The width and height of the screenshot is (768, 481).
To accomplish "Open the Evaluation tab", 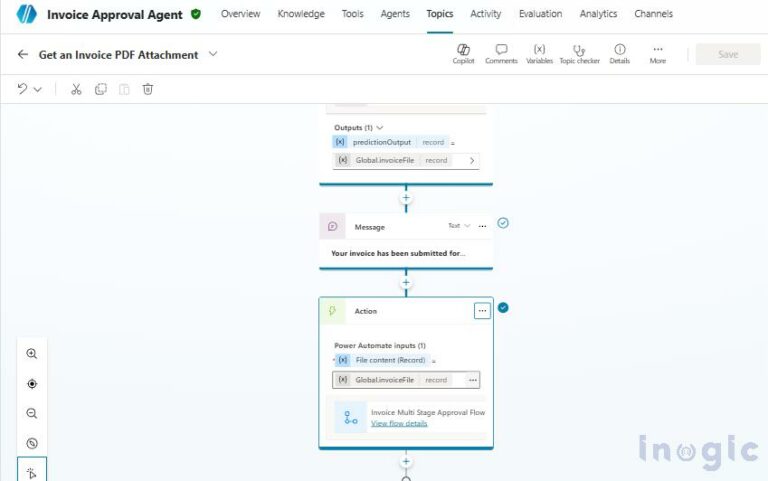I will [x=540, y=14].
